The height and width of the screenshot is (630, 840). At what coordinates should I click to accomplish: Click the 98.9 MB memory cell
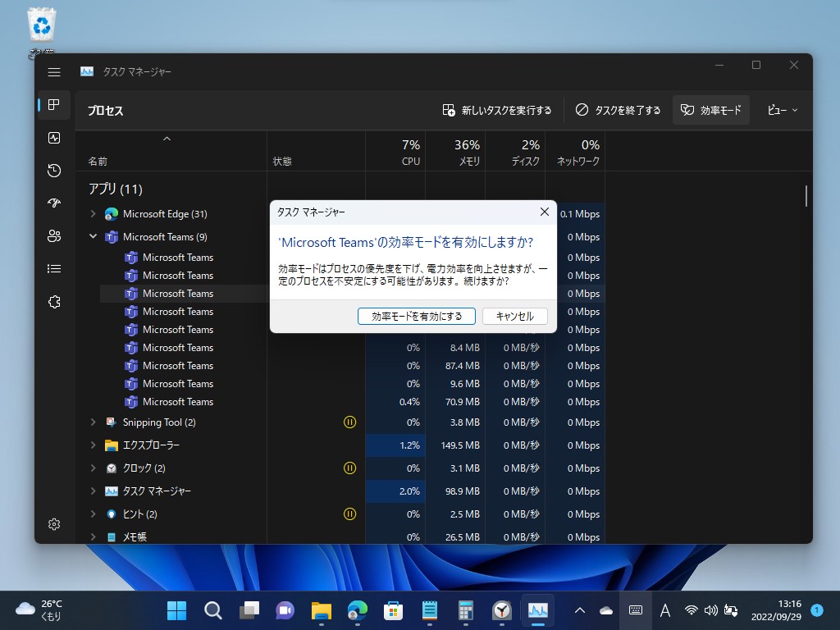click(x=455, y=491)
